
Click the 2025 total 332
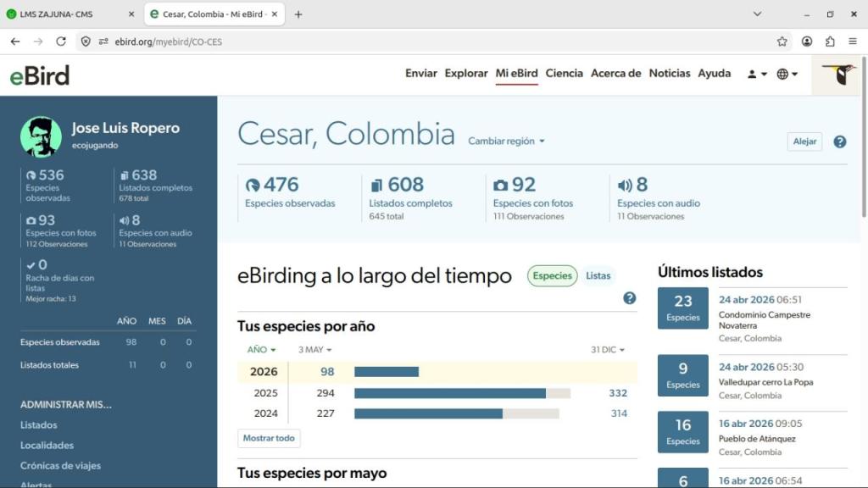(x=618, y=393)
